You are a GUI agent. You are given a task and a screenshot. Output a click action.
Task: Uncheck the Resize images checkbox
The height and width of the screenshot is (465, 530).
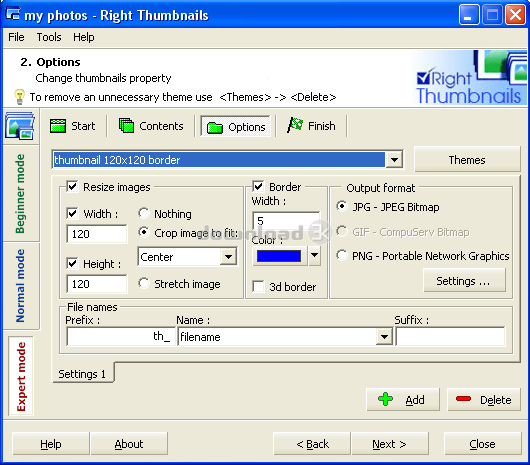click(72, 187)
